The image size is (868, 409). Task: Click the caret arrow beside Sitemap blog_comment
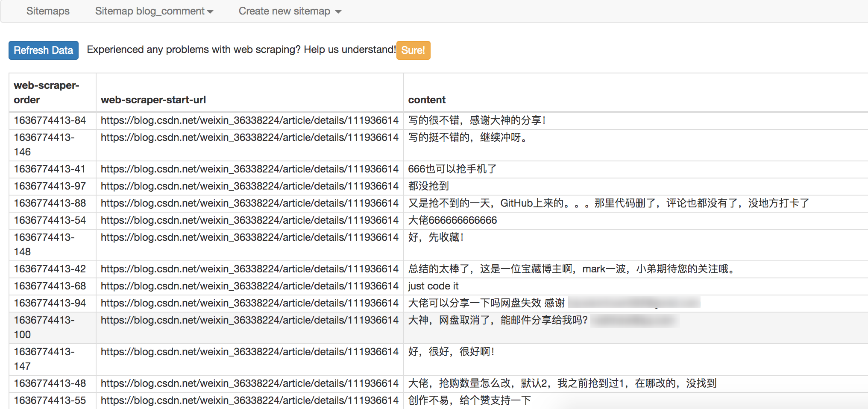[210, 12]
